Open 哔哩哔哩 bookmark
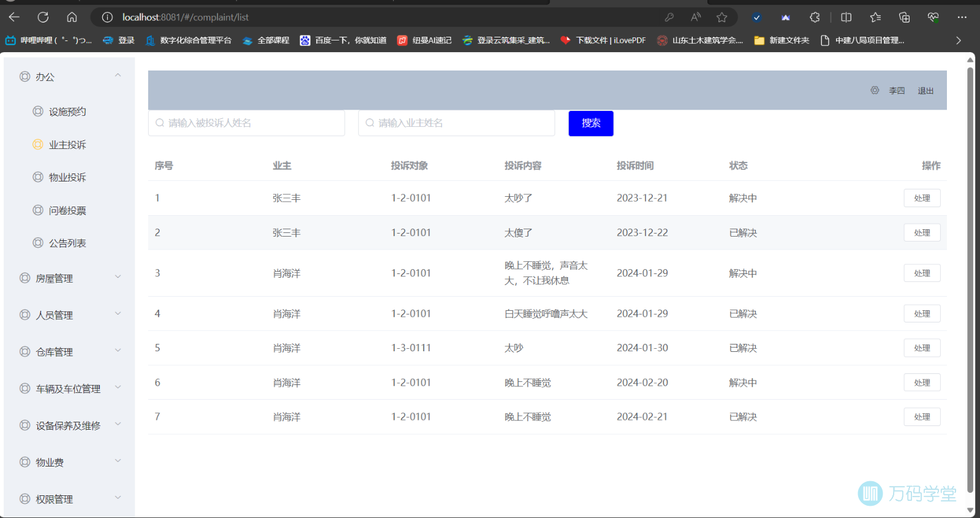Screen dimensions: 980x518 coord(48,40)
